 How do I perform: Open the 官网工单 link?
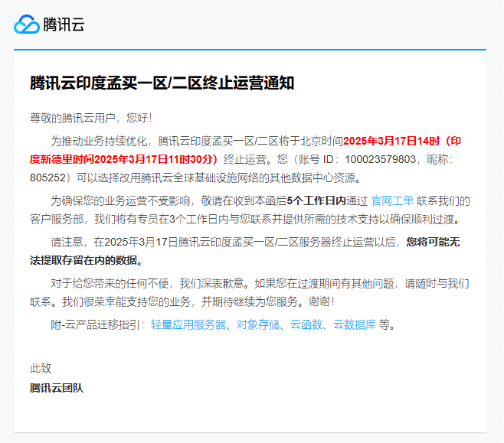click(x=392, y=201)
